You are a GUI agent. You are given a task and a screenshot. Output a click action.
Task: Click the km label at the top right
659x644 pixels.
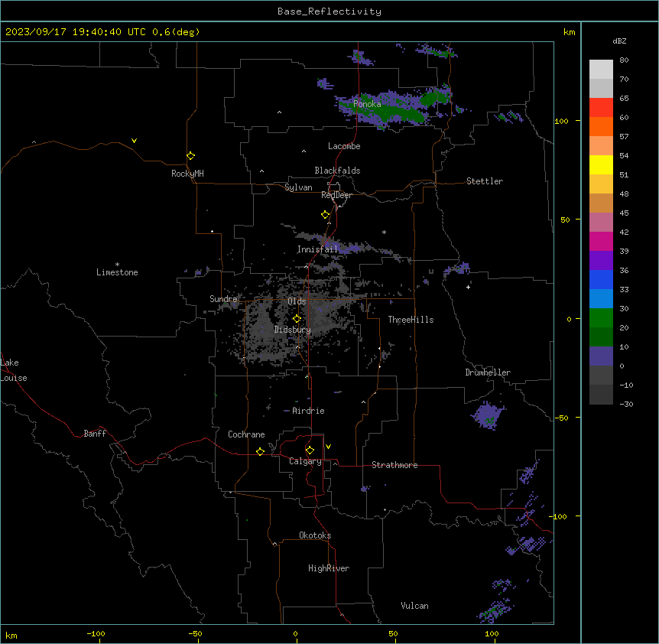click(x=569, y=32)
